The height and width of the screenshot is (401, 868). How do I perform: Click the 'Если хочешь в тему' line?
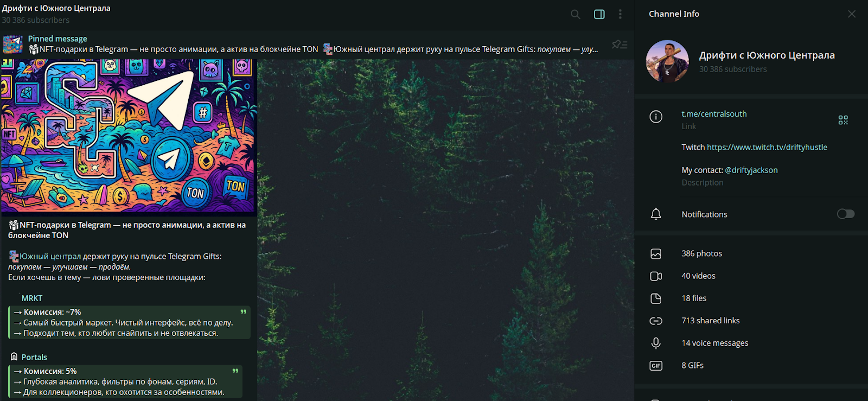[107, 277]
